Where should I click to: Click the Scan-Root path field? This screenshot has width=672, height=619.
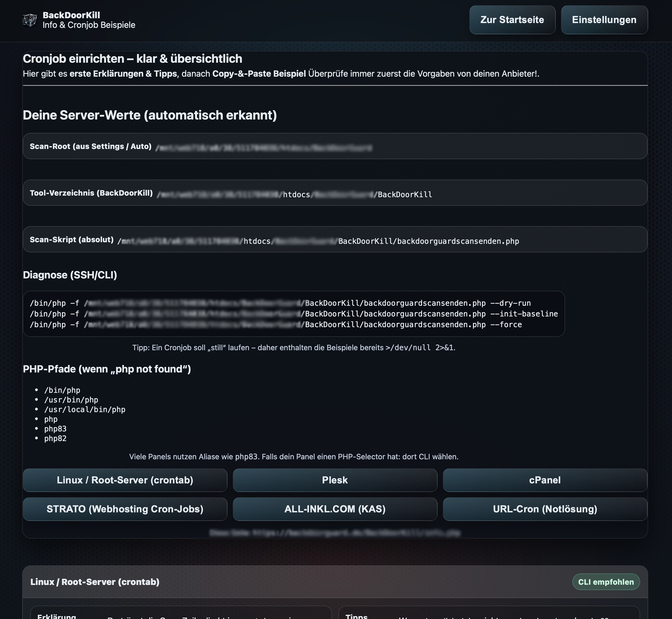point(264,147)
